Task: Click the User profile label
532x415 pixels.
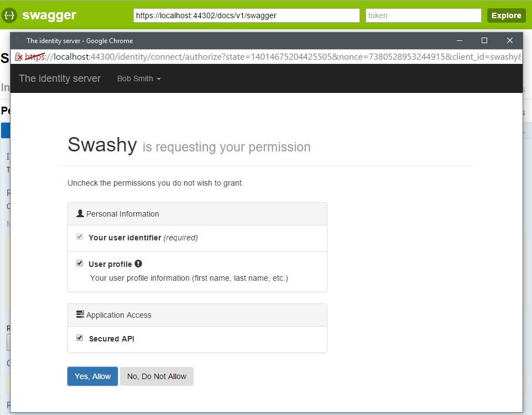Action: coord(110,264)
